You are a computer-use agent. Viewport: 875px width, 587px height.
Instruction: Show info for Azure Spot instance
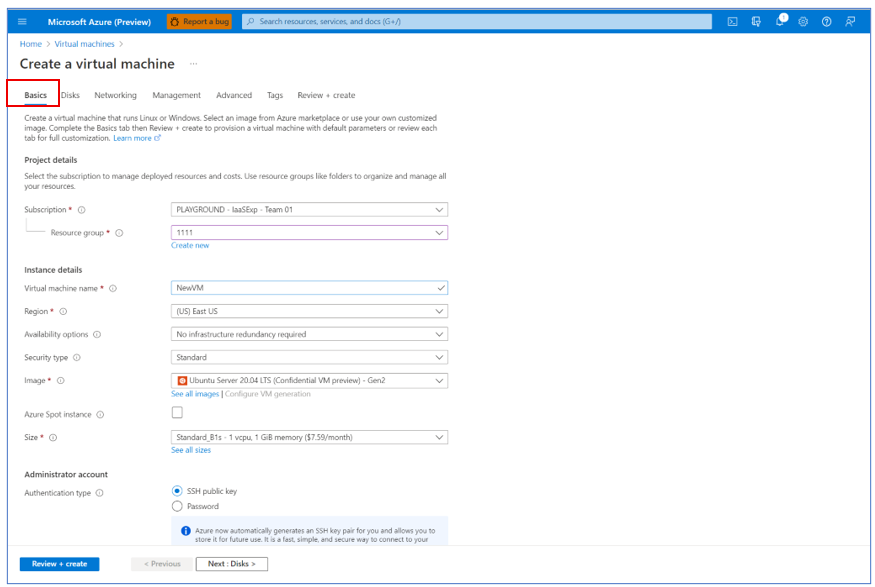100,415
